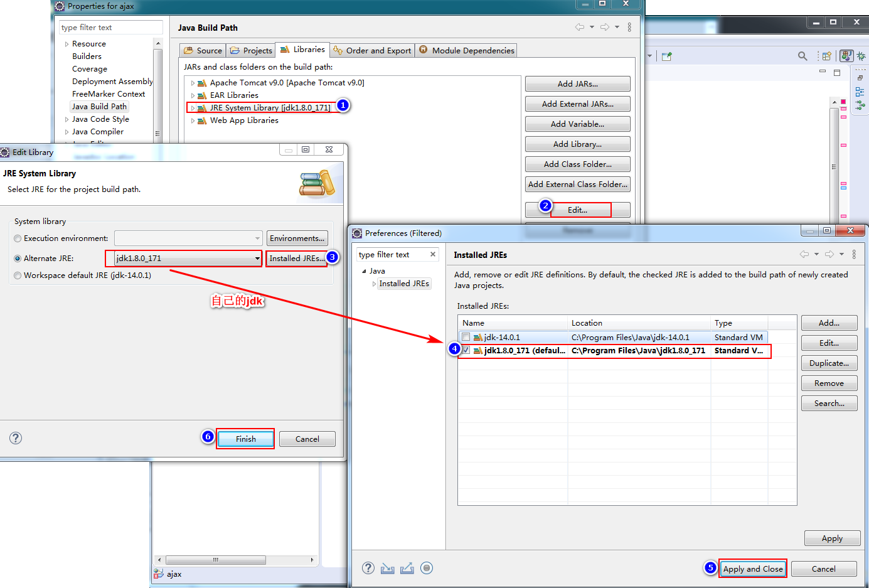
Task: Click the Environments... button
Action: 297,238
